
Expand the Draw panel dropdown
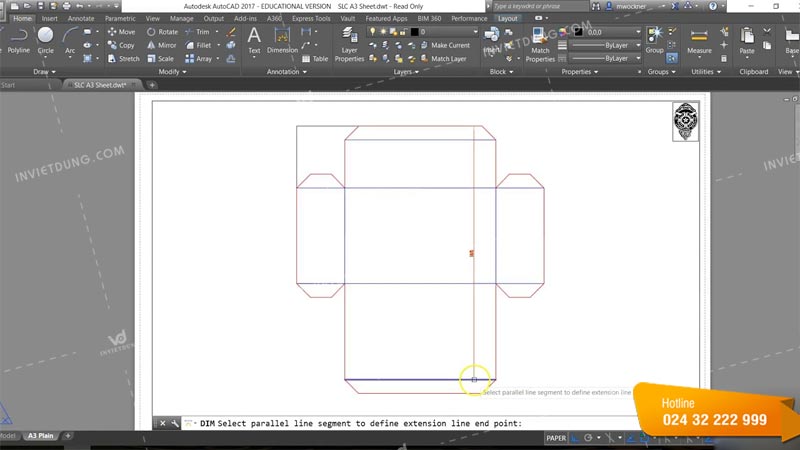[x=44, y=72]
